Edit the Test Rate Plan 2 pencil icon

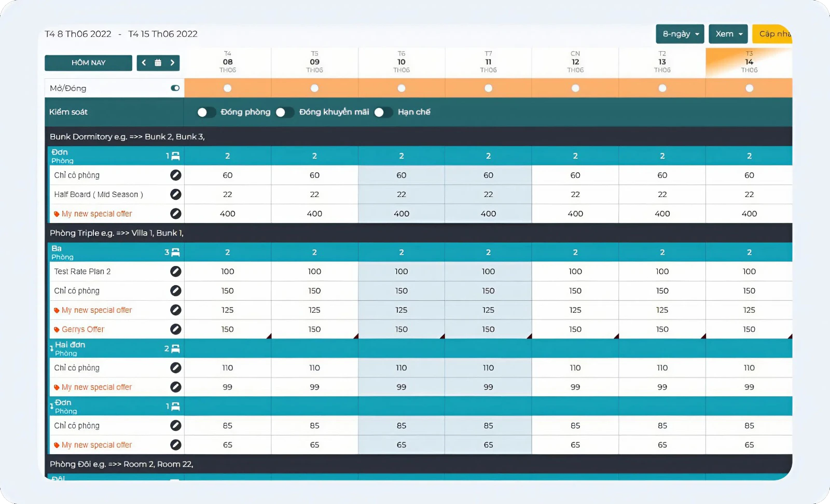[x=176, y=271]
